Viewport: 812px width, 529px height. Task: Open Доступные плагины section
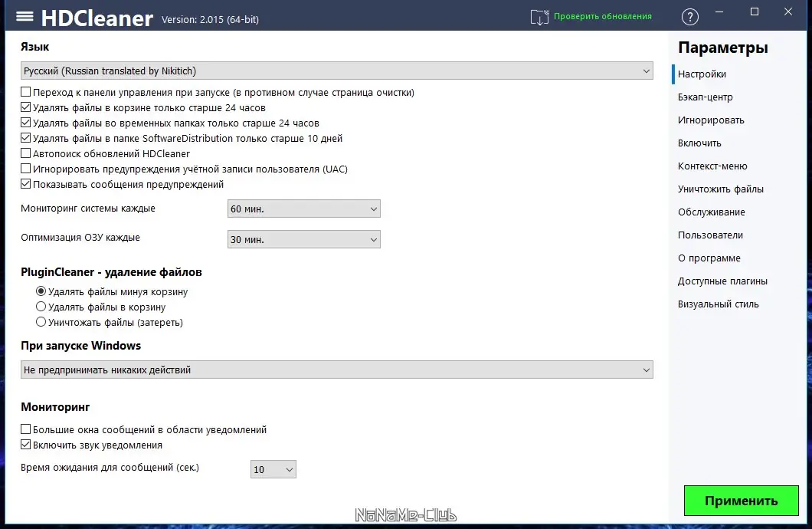(723, 281)
